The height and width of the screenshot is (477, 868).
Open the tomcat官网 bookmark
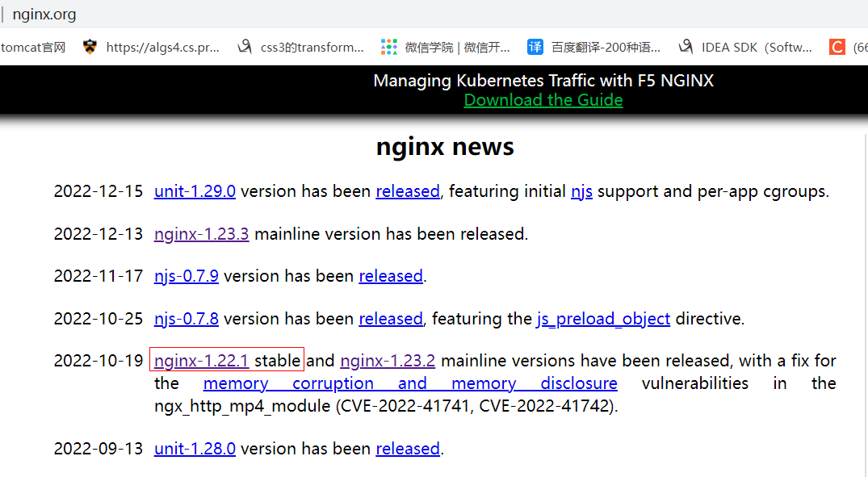tap(32, 47)
